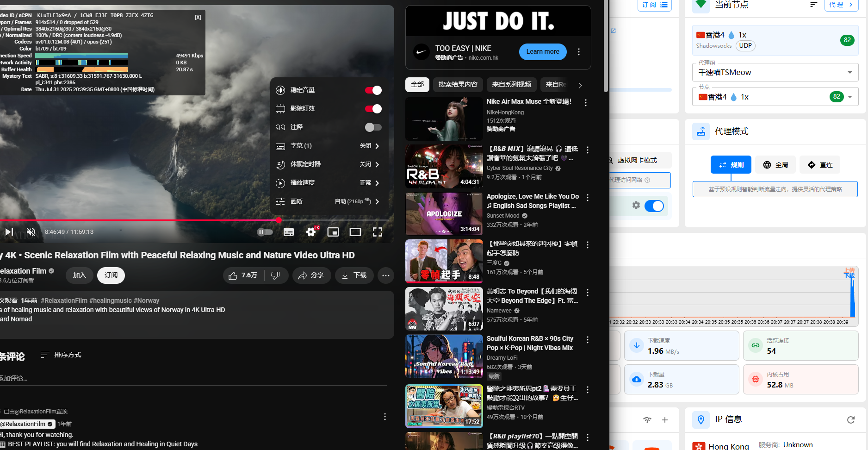This screenshot has width=868, height=450.
Task: Open the more actions ellipsis beside 下载
Action: tap(386, 275)
